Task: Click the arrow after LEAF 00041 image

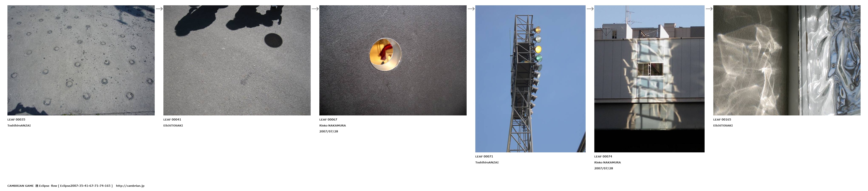Action: [315, 9]
